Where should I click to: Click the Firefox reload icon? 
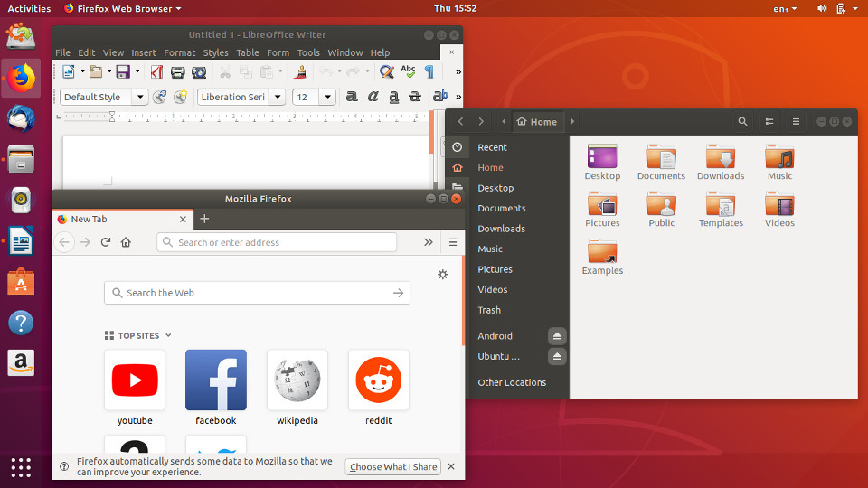(106, 242)
